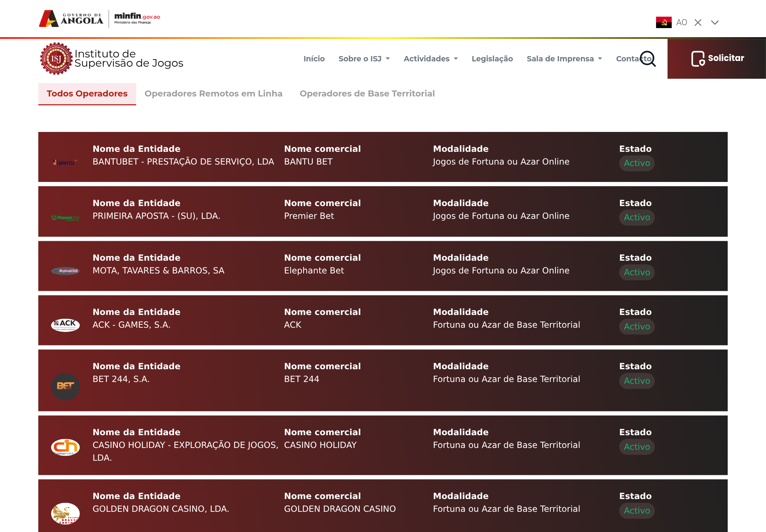Click commercial name BET 244

[x=301, y=379]
